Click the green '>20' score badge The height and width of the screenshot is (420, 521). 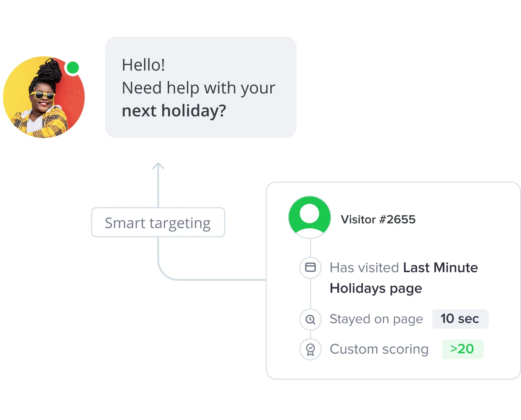coord(463,349)
